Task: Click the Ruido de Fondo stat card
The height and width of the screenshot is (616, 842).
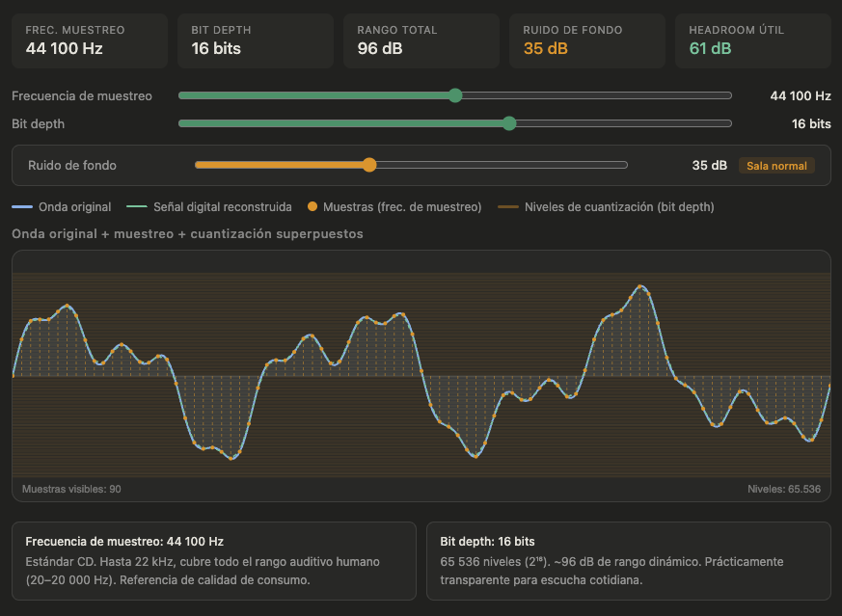Action: pos(587,40)
